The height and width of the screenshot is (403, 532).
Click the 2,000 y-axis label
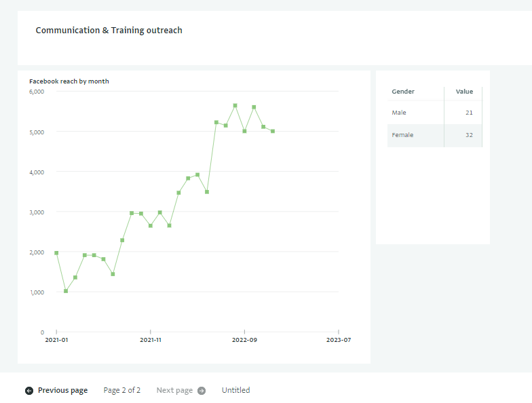[x=37, y=252]
